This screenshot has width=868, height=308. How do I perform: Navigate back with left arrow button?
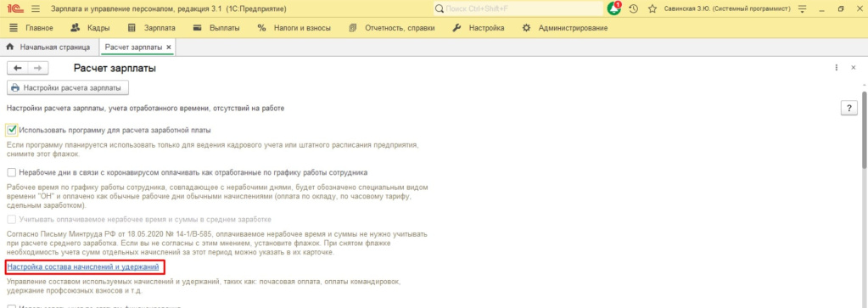(x=17, y=68)
